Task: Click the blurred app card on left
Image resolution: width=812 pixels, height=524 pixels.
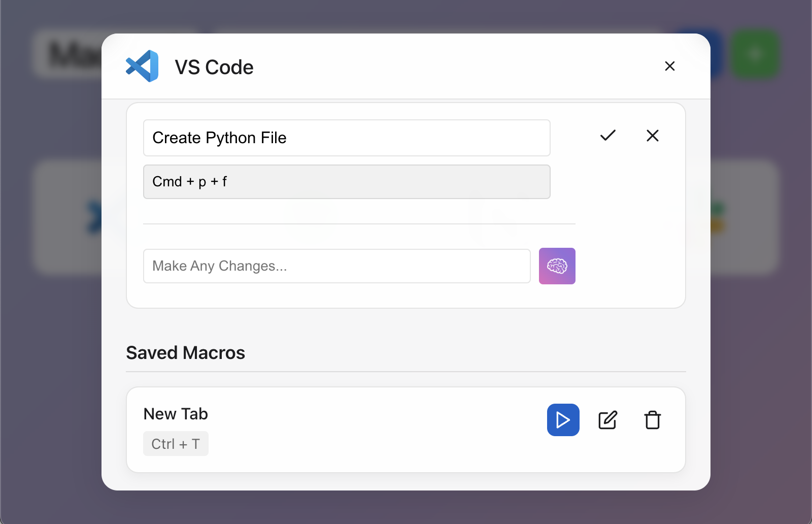Action: pyautogui.click(x=68, y=217)
